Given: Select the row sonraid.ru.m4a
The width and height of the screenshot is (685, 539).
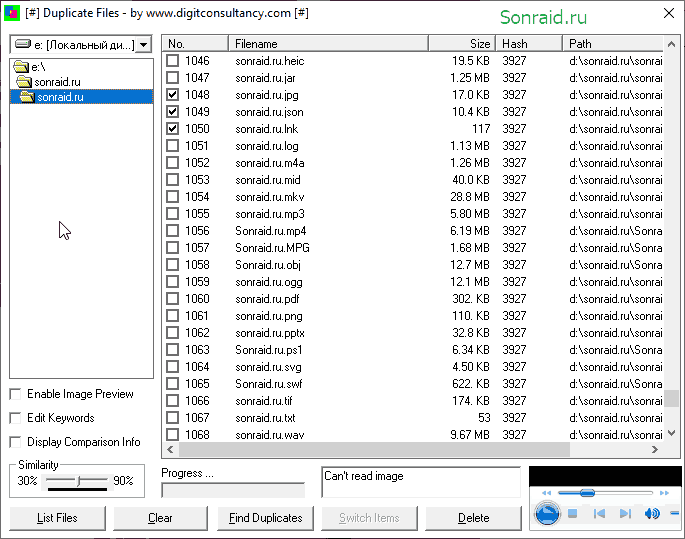Looking at the screenshot, I should tap(413, 162).
